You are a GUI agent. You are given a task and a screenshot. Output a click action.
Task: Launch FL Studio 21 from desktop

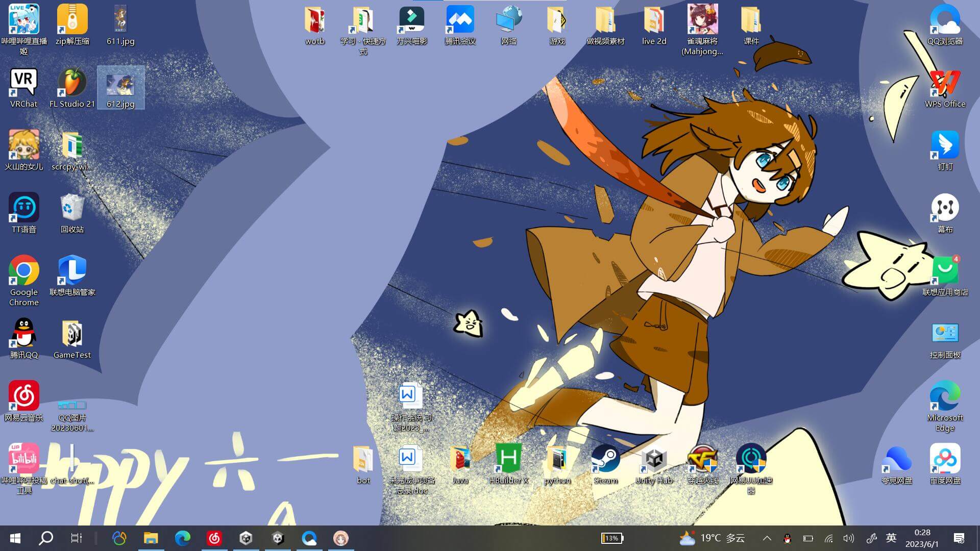point(72,88)
